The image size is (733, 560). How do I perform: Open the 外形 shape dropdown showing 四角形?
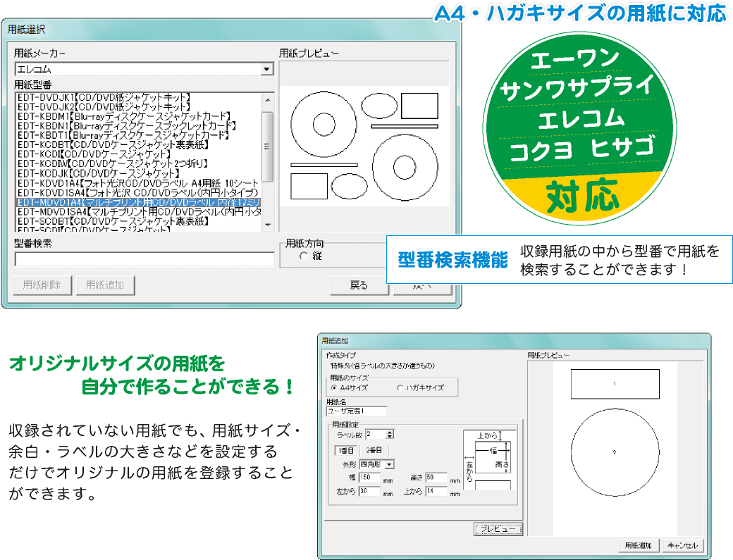377,465
